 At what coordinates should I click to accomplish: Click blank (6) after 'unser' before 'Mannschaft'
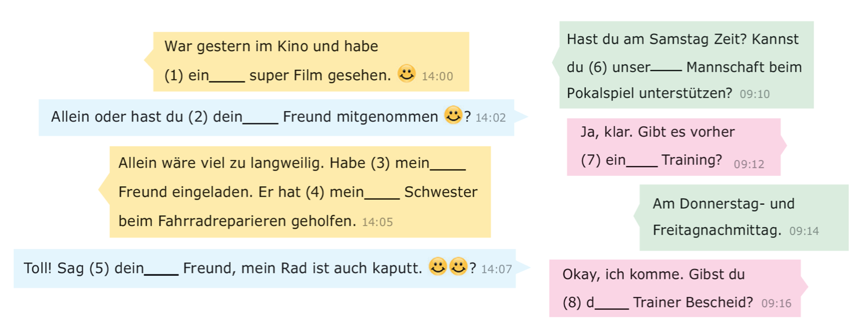[x=666, y=68]
